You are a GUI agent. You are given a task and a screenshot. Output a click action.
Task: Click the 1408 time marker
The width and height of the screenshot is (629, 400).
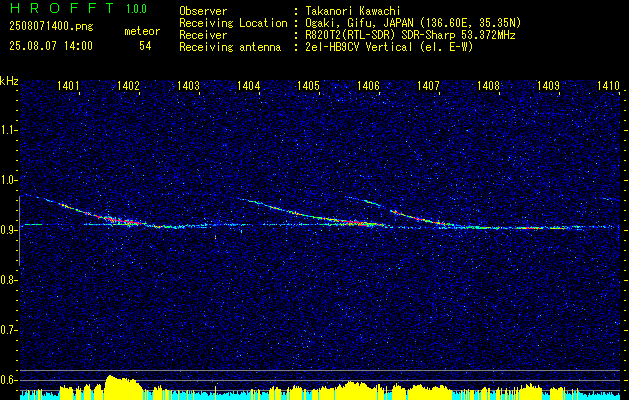tap(488, 85)
